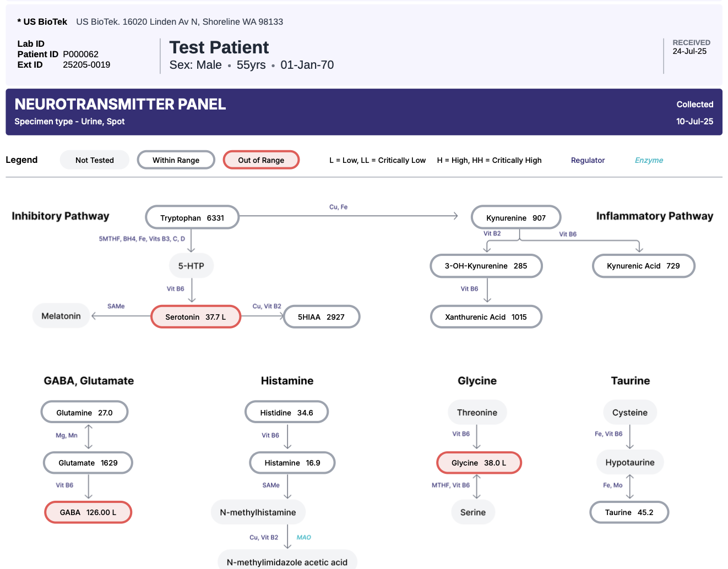Viewport: 728px width, 569px height.
Task: Click the Glycine 38.0 L node
Action: (x=479, y=463)
